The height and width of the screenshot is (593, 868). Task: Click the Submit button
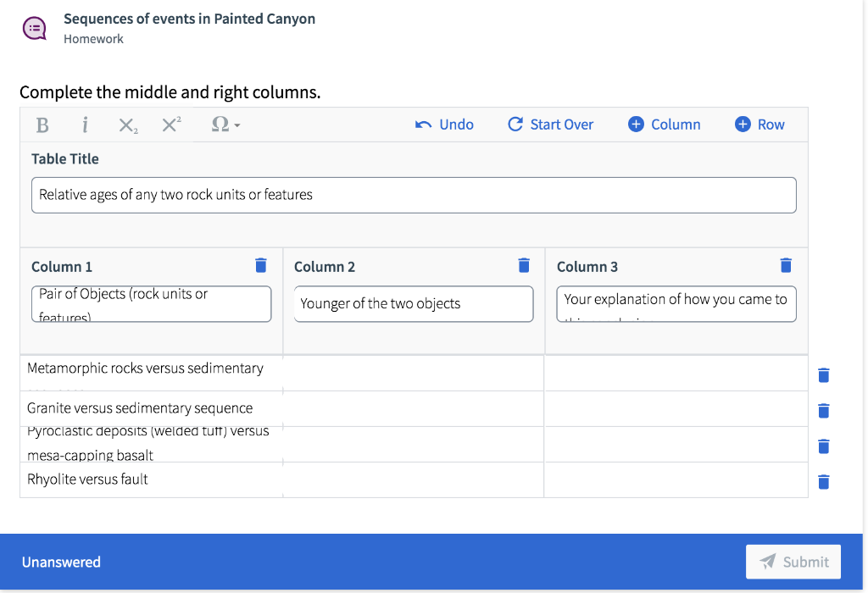tap(793, 562)
